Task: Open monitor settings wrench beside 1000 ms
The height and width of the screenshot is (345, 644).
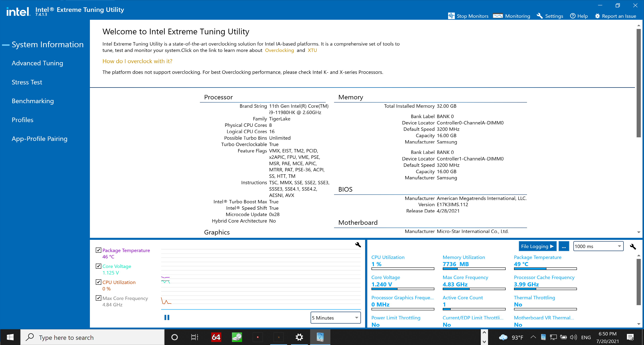Action: pos(633,246)
